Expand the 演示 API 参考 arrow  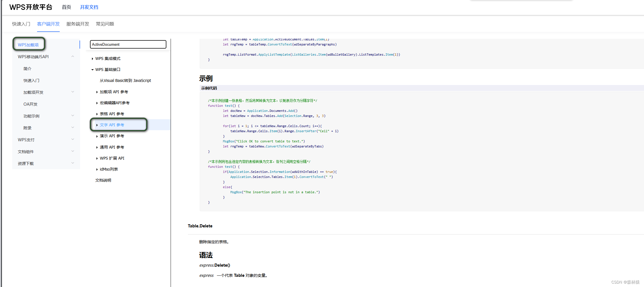pyautogui.click(x=97, y=136)
